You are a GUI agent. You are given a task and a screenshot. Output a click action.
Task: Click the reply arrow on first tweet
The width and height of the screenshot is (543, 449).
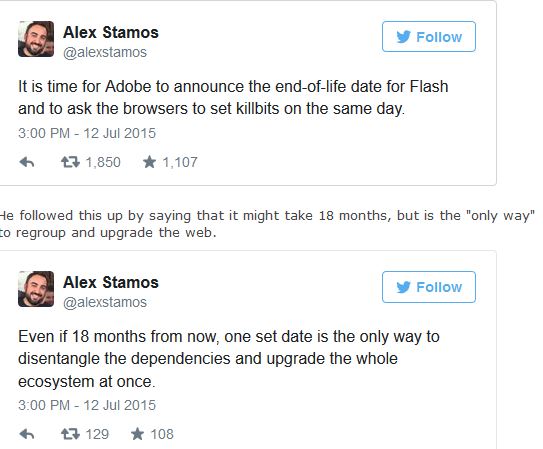click(27, 162)
